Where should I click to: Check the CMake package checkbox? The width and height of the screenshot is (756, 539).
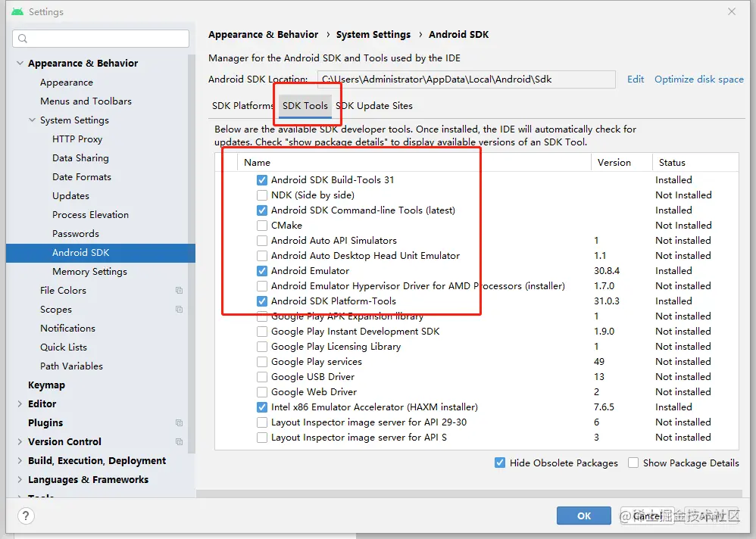262,226
